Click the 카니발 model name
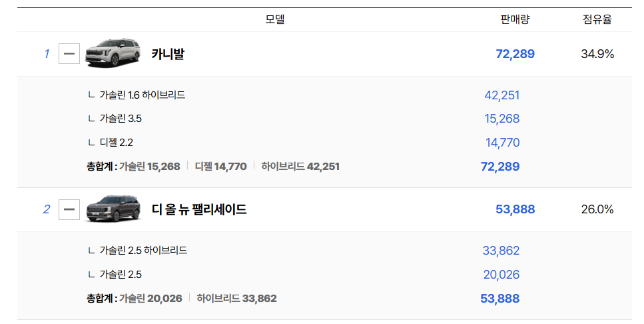Viewport: 644px width, 324px height. [168, 54]
